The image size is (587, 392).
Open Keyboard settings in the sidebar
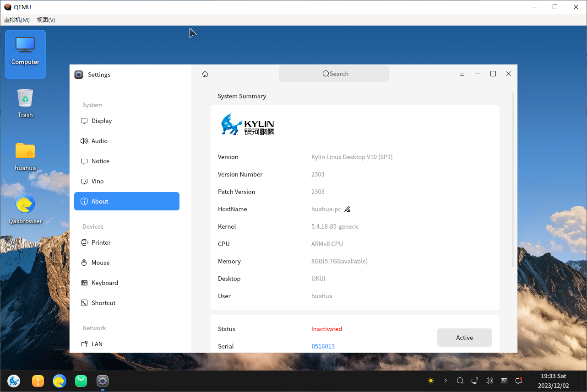tap(127, 283)
